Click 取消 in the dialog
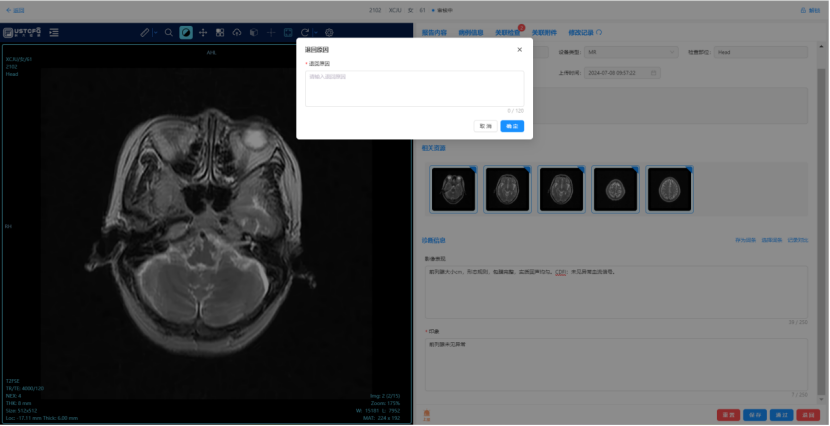Image resolution: width=830 pixels, height=426 pixels. tap(484, 126)
